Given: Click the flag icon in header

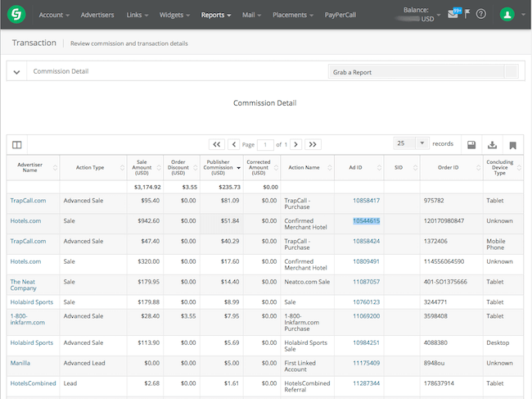Looking at the screenshot, I should [x=467, y=14].
